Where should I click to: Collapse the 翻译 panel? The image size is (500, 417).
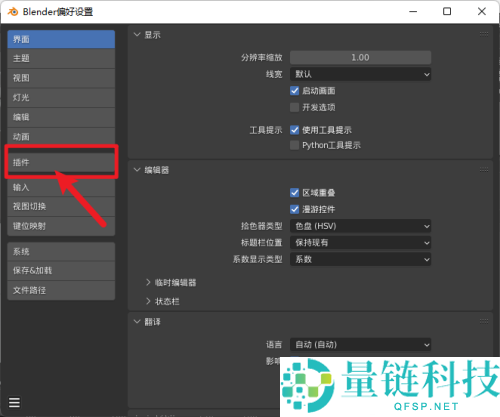pyautogui.click(x=137, y=322)
